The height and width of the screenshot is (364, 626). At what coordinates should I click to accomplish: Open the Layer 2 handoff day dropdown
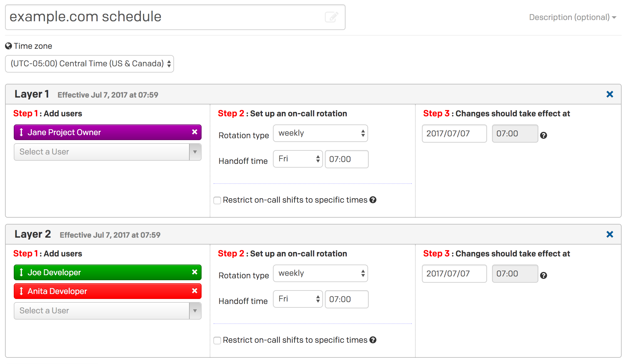click(x=297, y=299)
